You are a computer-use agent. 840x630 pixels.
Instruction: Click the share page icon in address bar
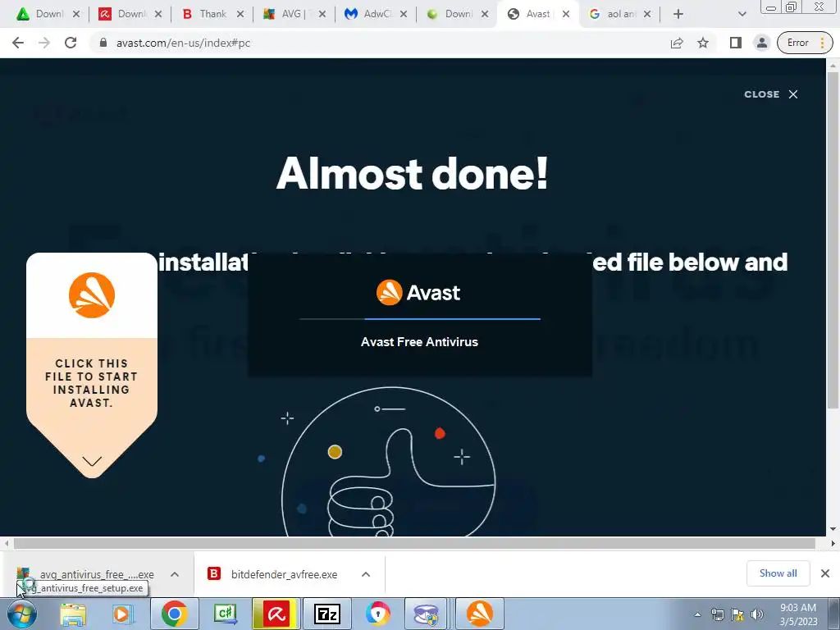(677, 43)
